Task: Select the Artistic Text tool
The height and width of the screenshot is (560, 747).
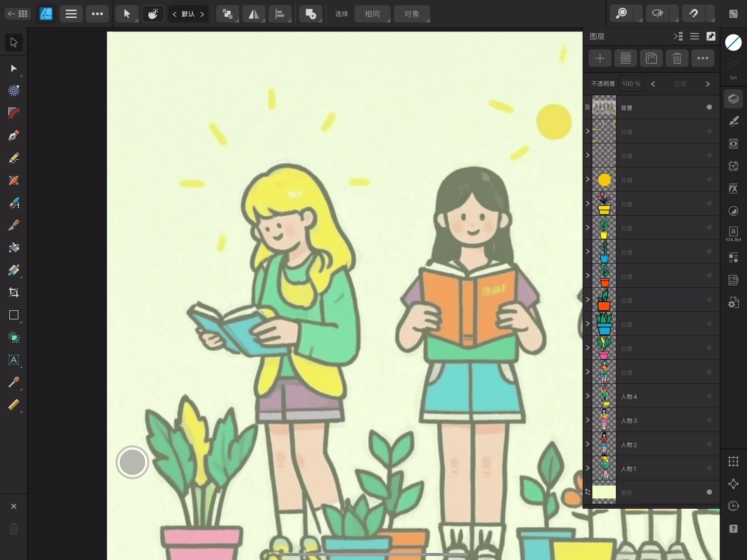Action: click(13, 360)
